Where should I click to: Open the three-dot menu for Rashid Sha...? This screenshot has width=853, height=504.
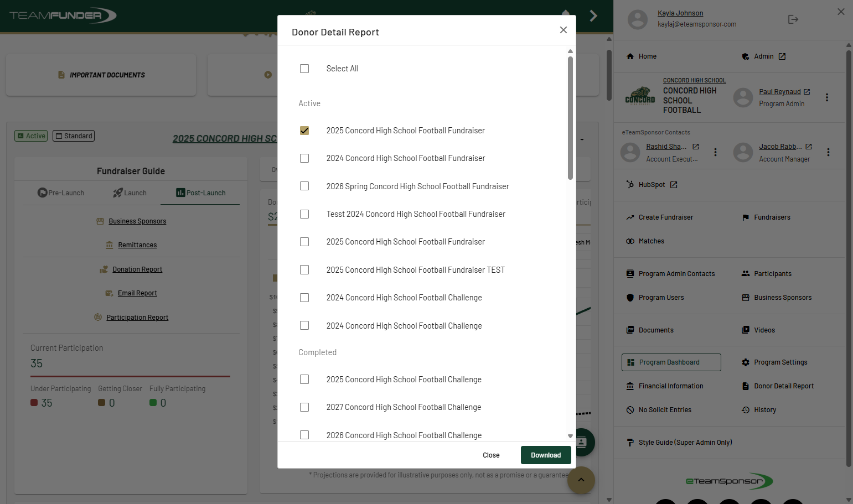715,152
